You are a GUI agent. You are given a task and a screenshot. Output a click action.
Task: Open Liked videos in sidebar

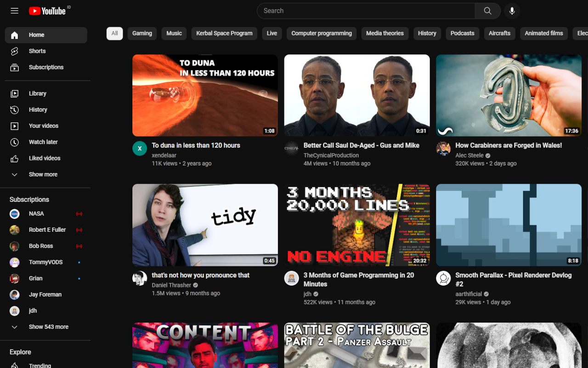click(x=46, y=158)
